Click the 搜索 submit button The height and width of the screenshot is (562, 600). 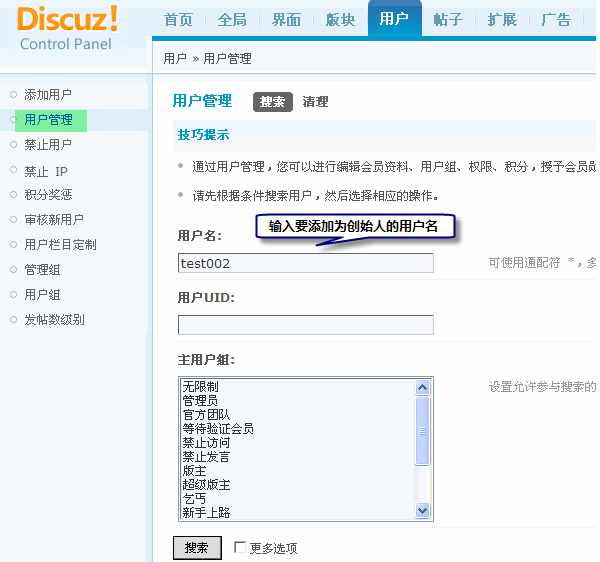coord(197,548)
